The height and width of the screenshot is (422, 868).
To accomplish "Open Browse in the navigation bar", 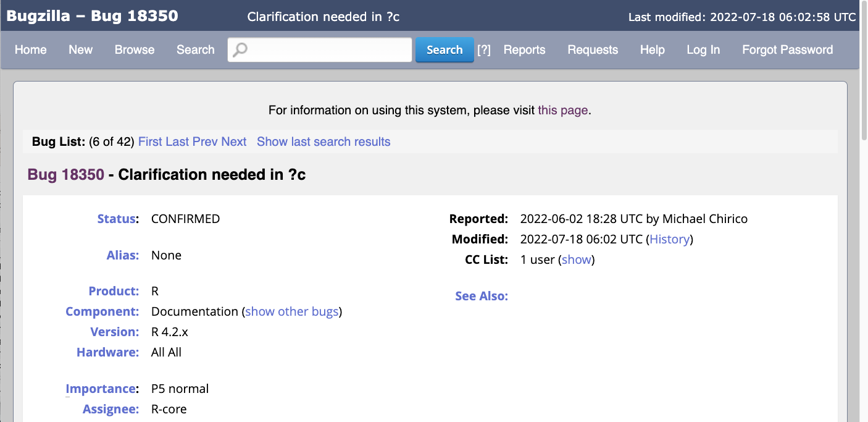I will [135, 50].
